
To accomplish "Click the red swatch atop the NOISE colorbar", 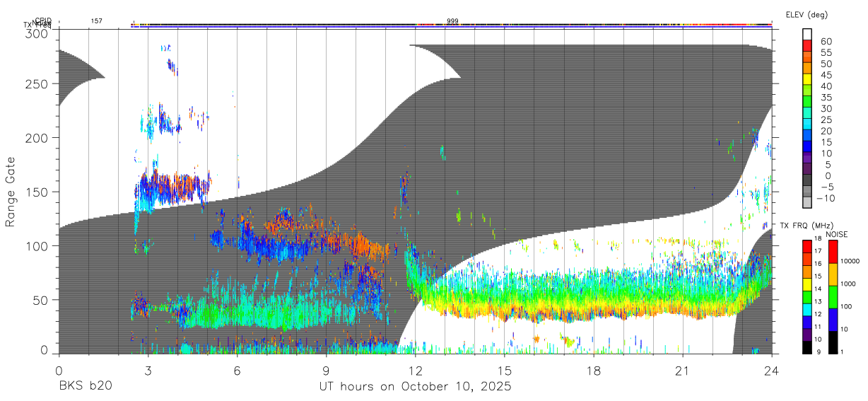I will (833, 251).
